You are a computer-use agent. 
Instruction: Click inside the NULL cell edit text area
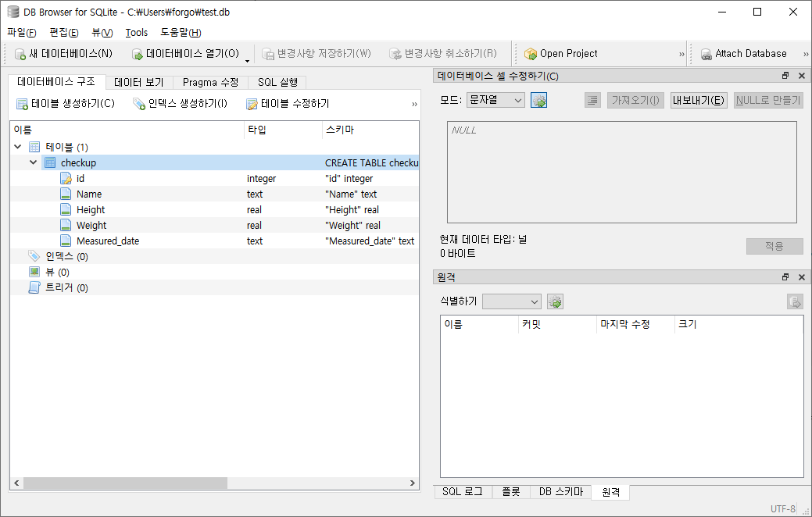coord(622,173)
